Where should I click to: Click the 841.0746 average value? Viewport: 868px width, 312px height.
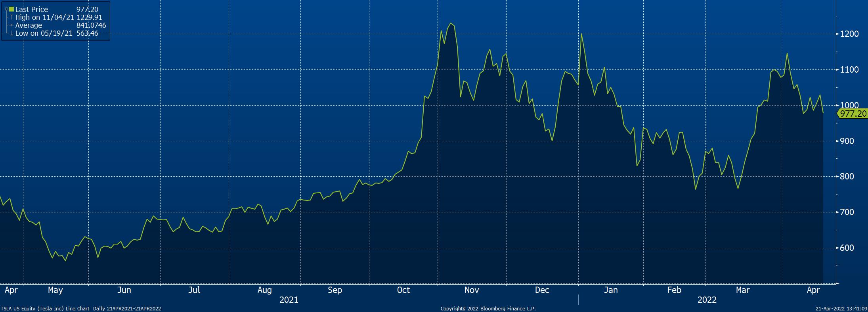pyautogui.click(x=91, y=25)
